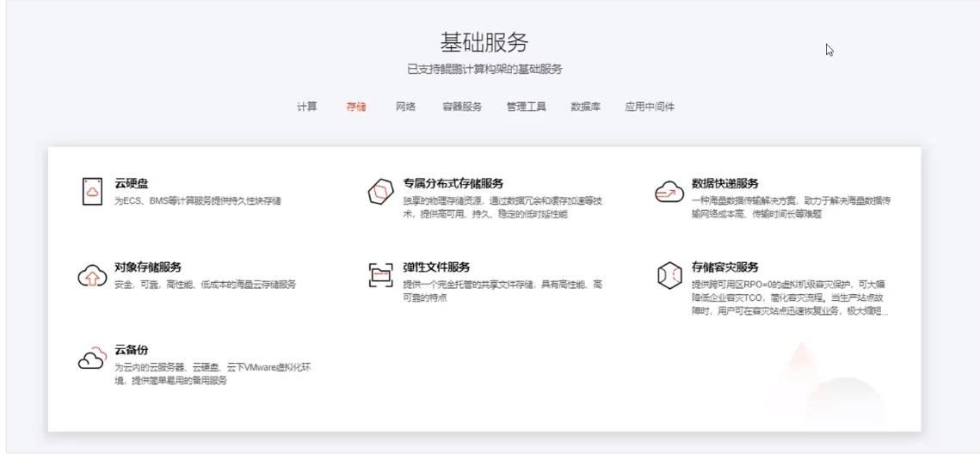Open the 网络 tab
This screenshot has width=980, height=454.
click(x=405, y=107)
